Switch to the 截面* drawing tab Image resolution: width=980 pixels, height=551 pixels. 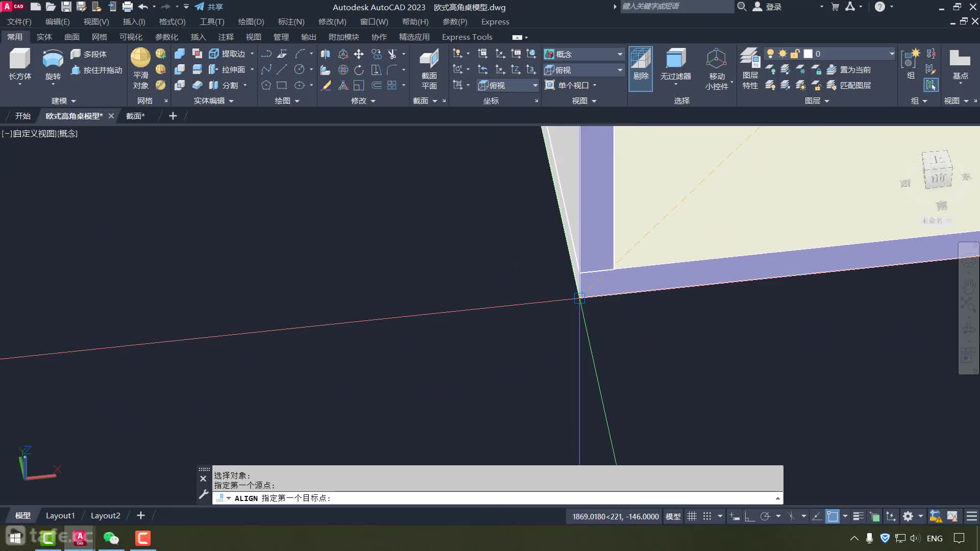point(135,116)
